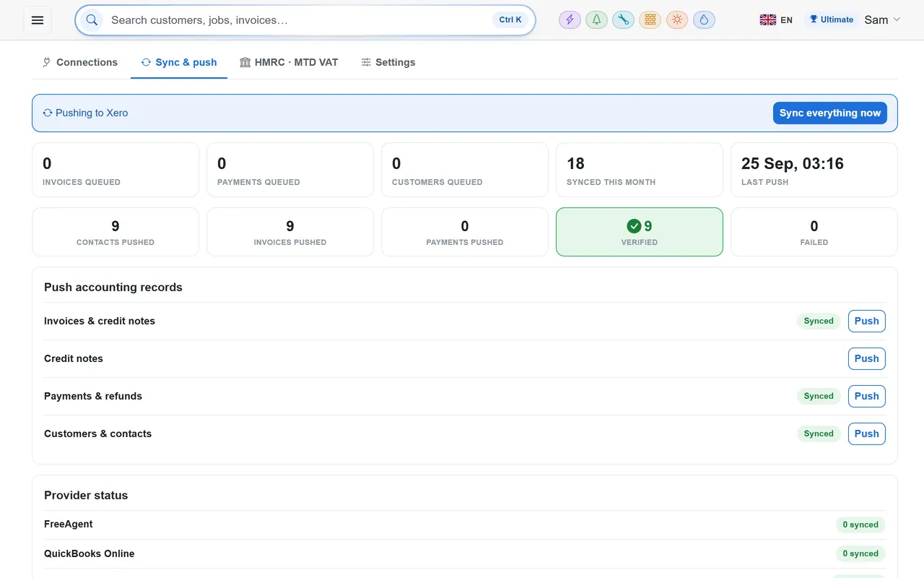Select the QuickBooks Online provider name
The width and height of the screenshot is (924, 578).
click(x=90, y=553)
